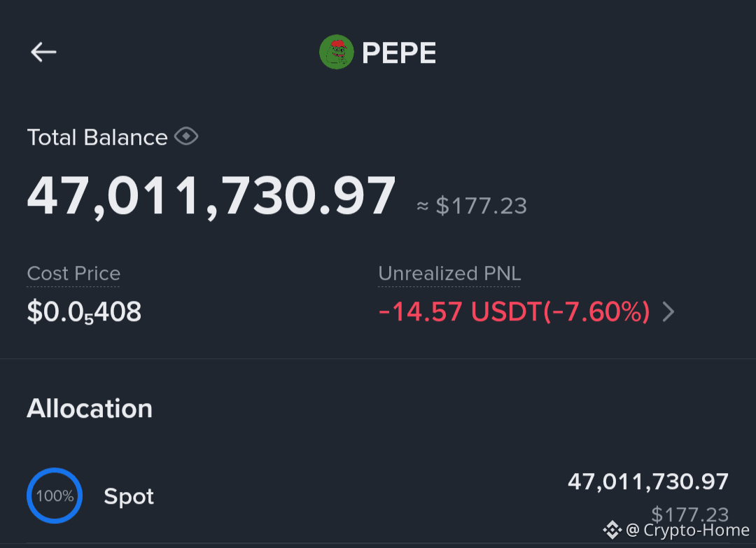Click the PEPE title text
The image size is (756, 548).
coord(399,52)
